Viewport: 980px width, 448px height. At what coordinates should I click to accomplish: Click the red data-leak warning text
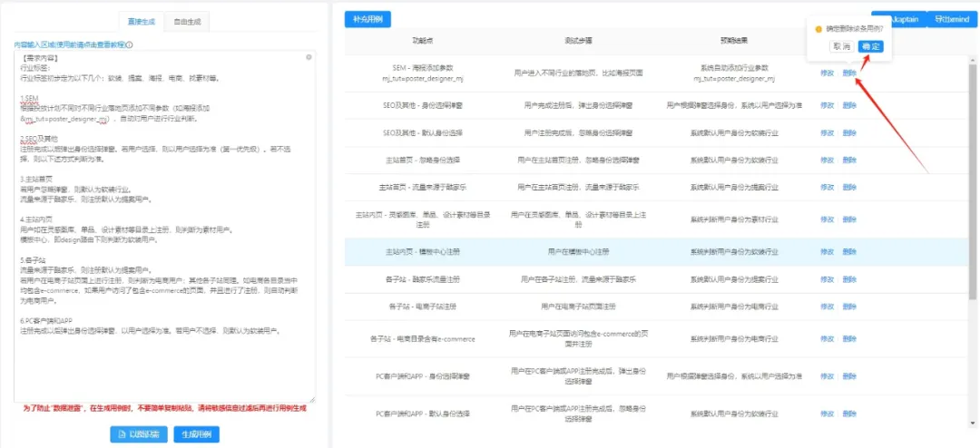[165, 409]
